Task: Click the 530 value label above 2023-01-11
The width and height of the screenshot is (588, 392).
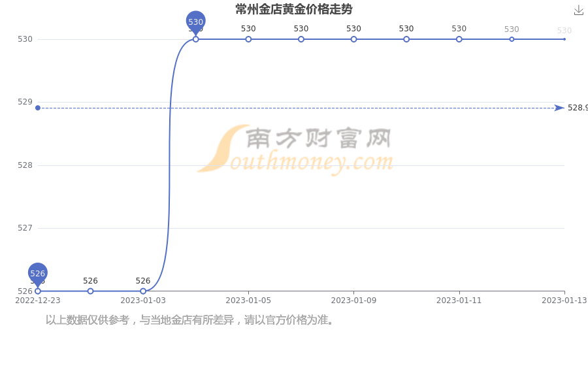Action: tap(459, 29)
